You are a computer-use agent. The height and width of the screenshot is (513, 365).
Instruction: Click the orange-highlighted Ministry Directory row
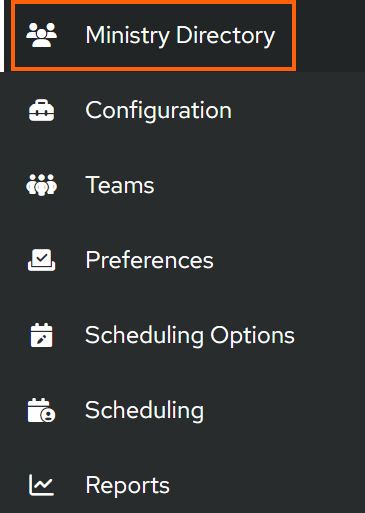tap(153, 35)
